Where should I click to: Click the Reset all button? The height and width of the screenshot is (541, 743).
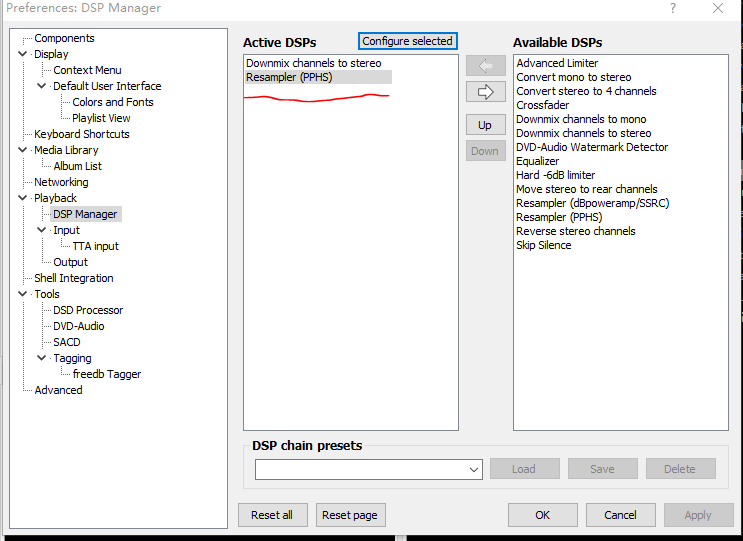coord(272,515)
